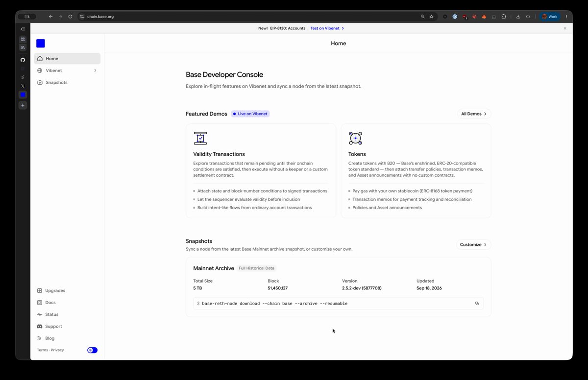Click the All Demos button
The height and width of the screenshot is (380, 588).
(x=474, y=114)
